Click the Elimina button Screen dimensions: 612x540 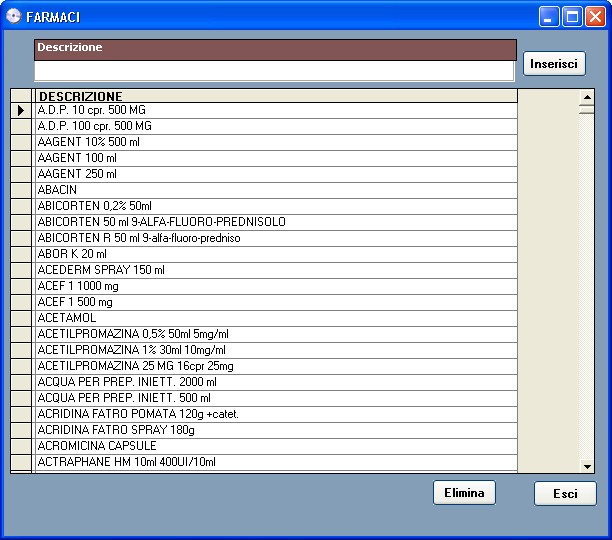tap(464, 492)
